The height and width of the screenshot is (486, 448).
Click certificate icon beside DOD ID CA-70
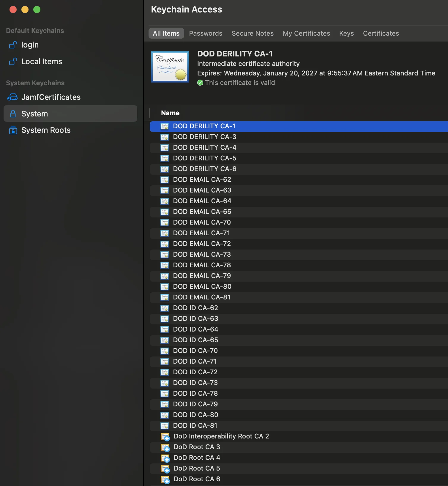point(165,351)
